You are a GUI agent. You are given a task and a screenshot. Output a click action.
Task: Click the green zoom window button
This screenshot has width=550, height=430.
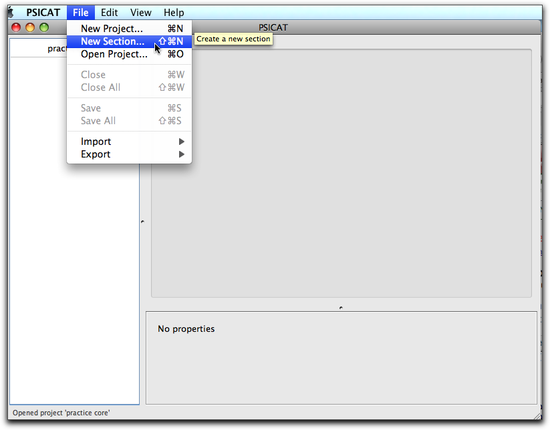[x=44, y=27]
